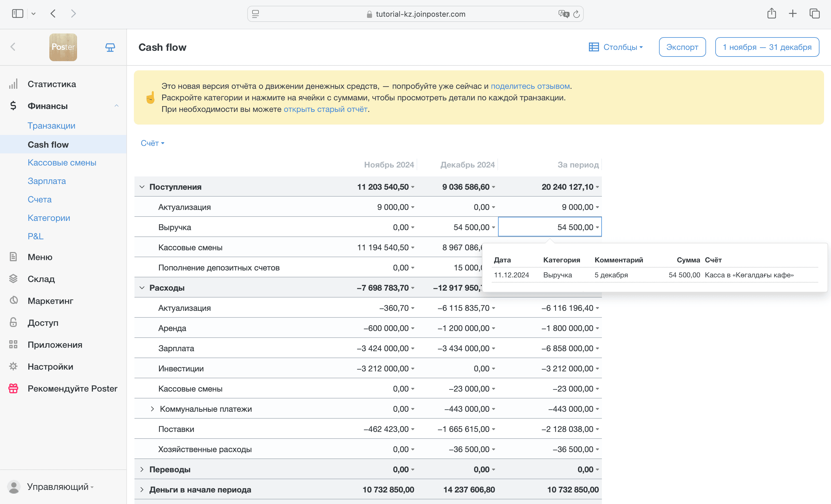
Task: Open date range 1 ноября — 31 декабря
Action: point(767,47)
